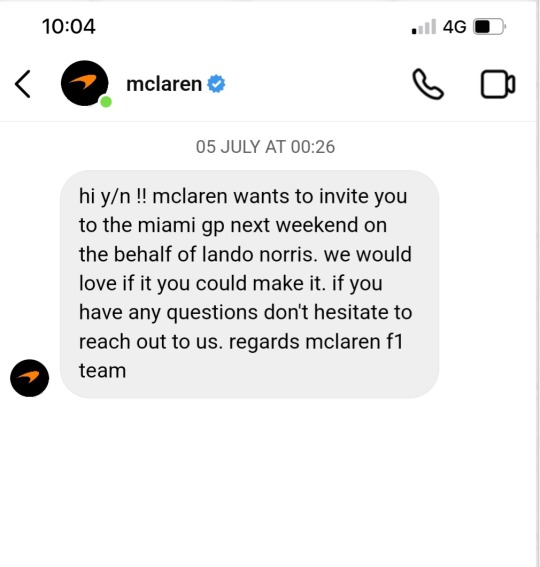
Task: Start an audio call with mclaren
Action: 428,84
